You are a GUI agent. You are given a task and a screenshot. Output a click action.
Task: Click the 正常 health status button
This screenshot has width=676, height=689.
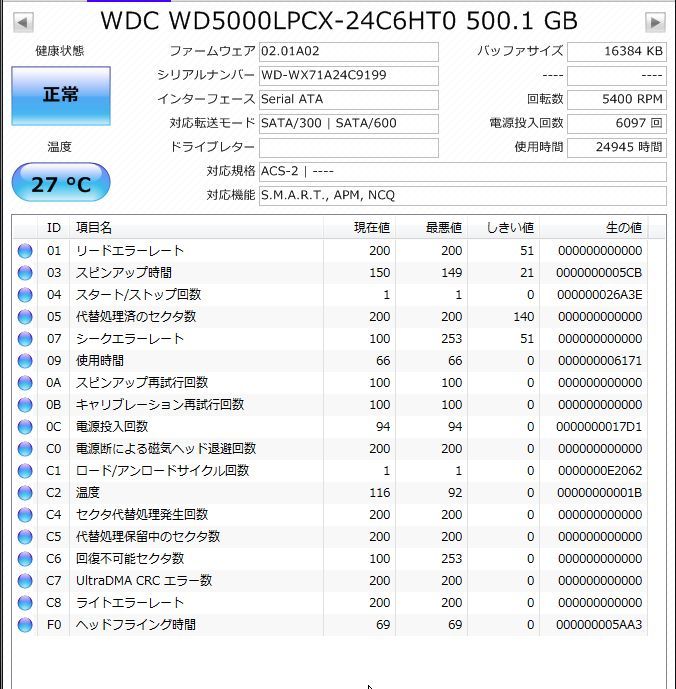(x=61, y=96)
